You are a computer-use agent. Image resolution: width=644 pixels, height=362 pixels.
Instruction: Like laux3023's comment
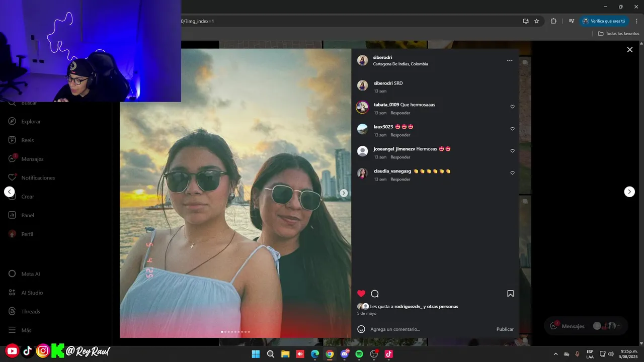click(513, 129)
